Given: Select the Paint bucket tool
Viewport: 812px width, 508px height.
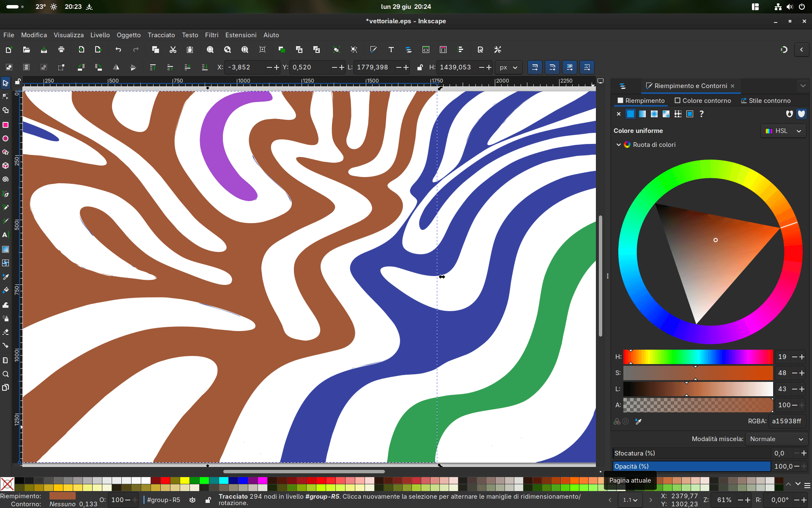Looking at the screenshot, I should tap(5, 290).
